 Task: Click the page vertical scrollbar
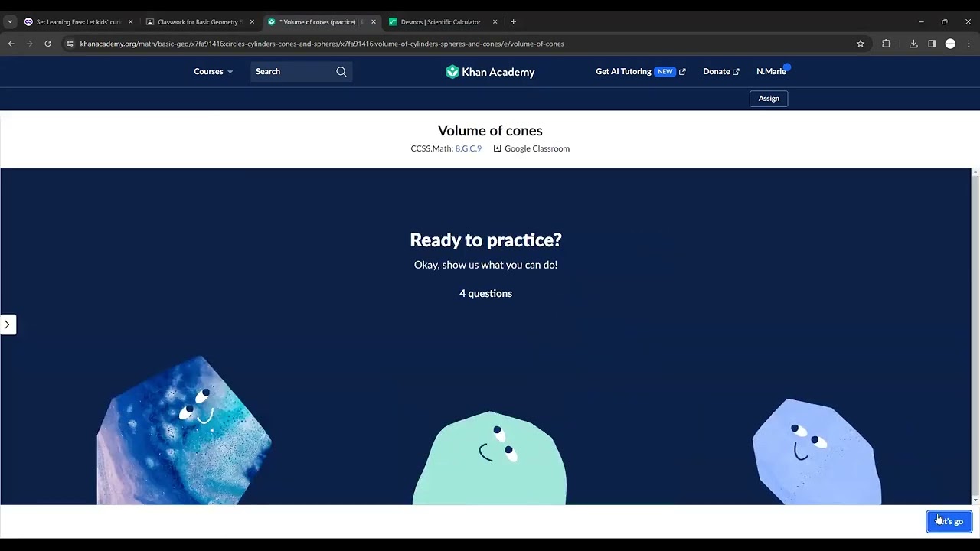point(975,336)
